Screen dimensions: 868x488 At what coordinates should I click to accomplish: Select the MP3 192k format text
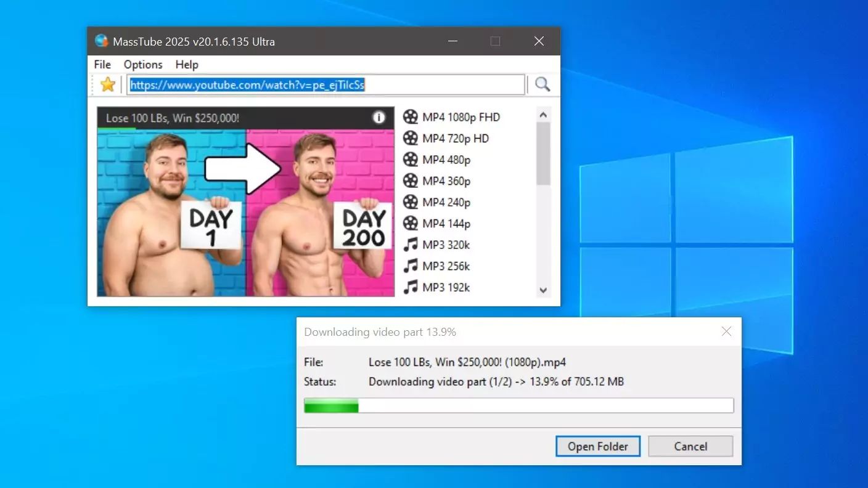(446, 287)
